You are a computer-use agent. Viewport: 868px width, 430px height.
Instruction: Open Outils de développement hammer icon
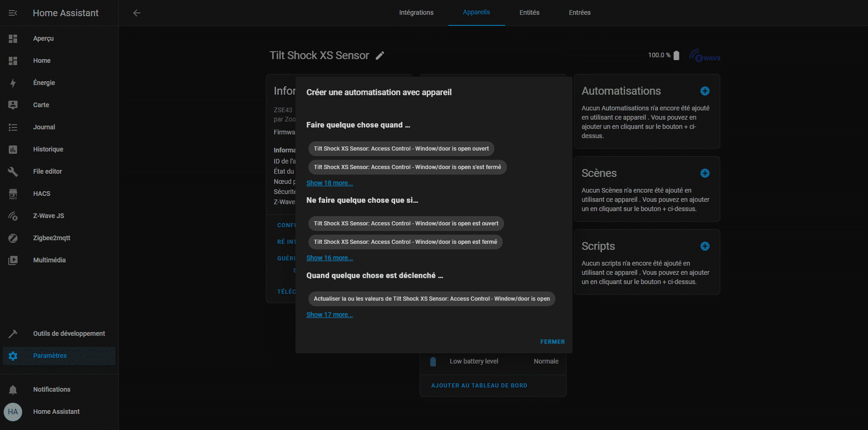click(13, 334)
